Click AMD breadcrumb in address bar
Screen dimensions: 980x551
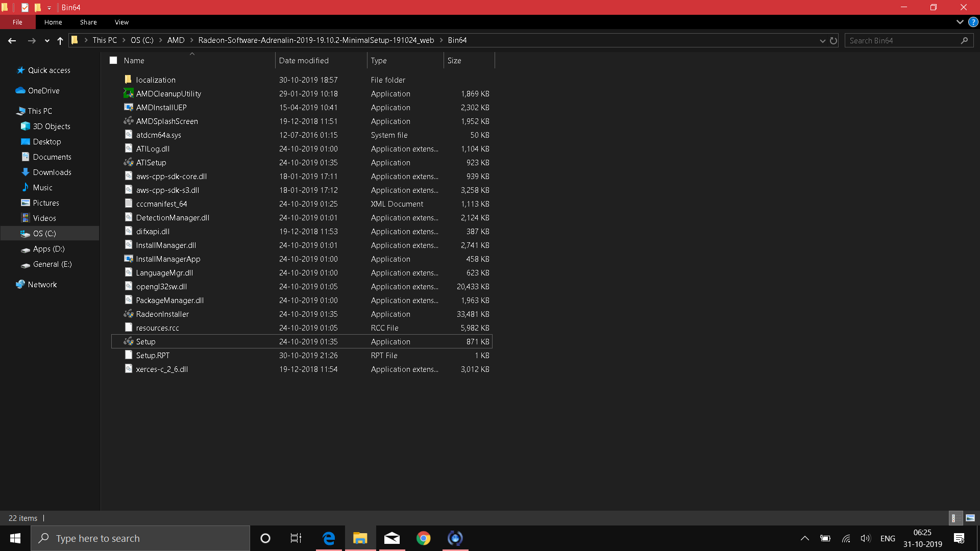click(x=176, y=40)
